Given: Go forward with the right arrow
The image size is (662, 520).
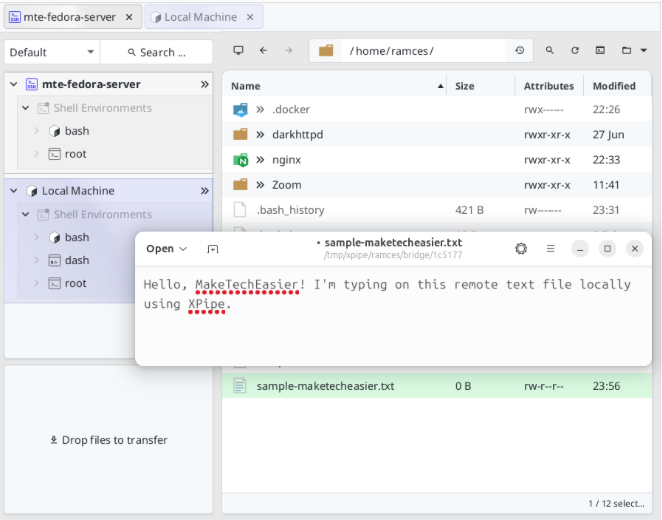Looking at the screenshot, I should [289, 51].
